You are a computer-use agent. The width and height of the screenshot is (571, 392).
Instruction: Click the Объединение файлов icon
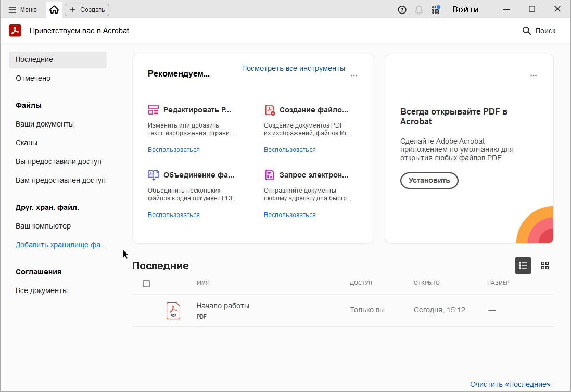point(154,175)
